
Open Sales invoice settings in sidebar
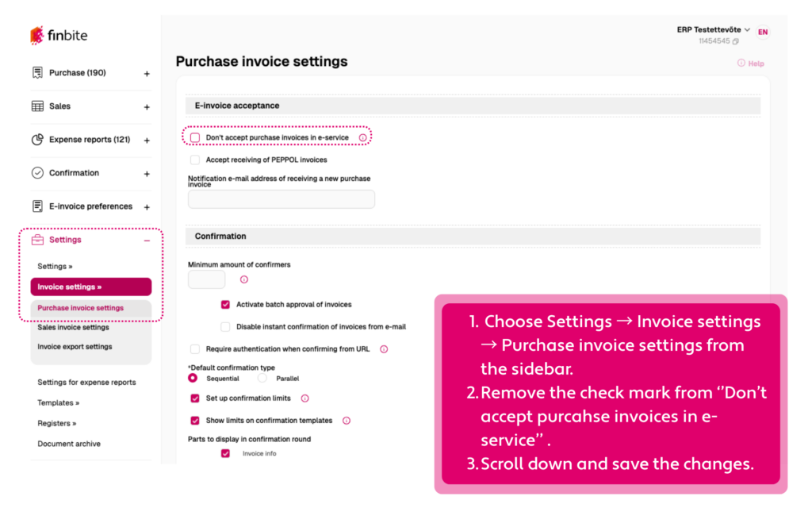click(74, 327)
